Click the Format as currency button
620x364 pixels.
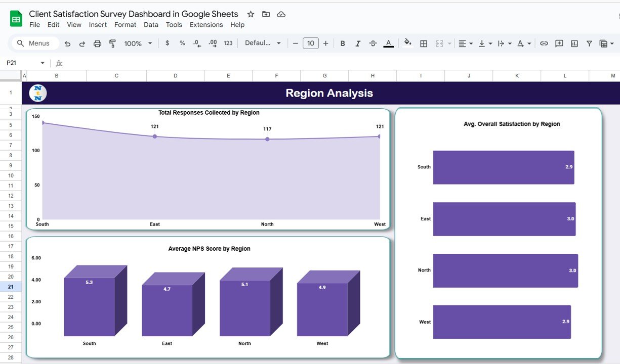[168, 43]
